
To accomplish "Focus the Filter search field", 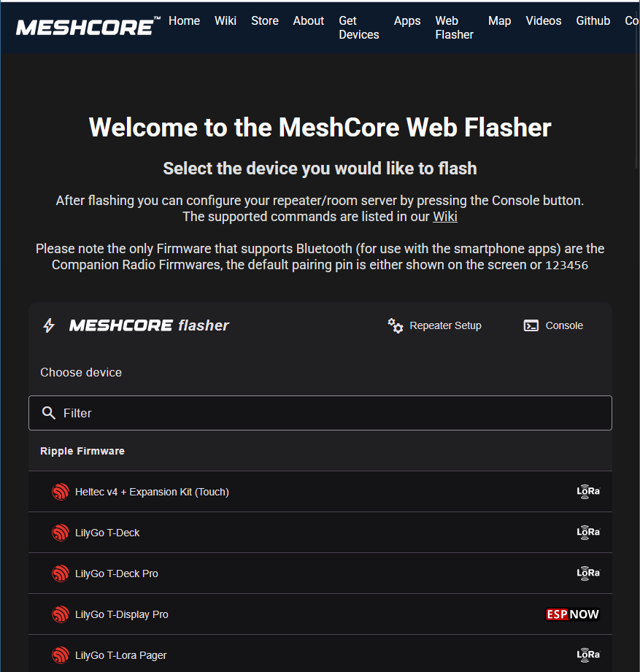I will click(328, 413).
